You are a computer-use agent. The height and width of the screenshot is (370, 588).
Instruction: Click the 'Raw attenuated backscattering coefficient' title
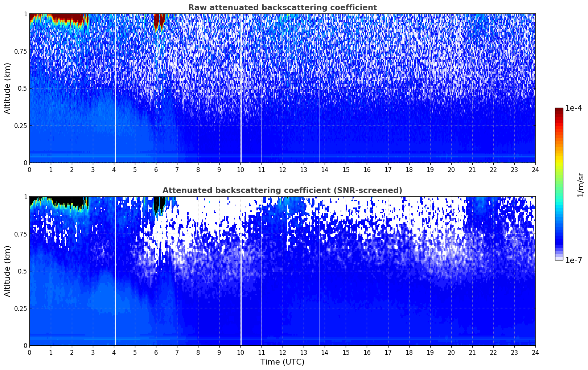pyautogui.click(x=282, y=8)
